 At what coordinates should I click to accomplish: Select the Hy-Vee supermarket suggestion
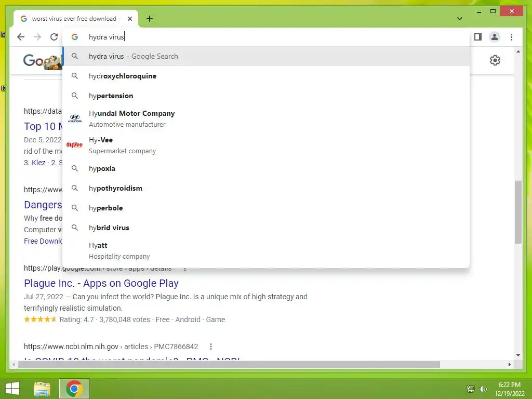(x=267, y=145)
